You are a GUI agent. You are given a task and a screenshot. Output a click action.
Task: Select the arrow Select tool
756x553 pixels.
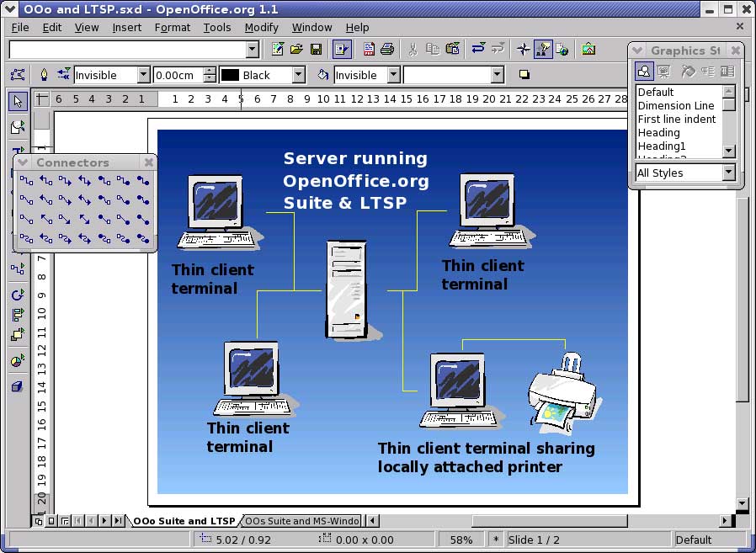18,101
